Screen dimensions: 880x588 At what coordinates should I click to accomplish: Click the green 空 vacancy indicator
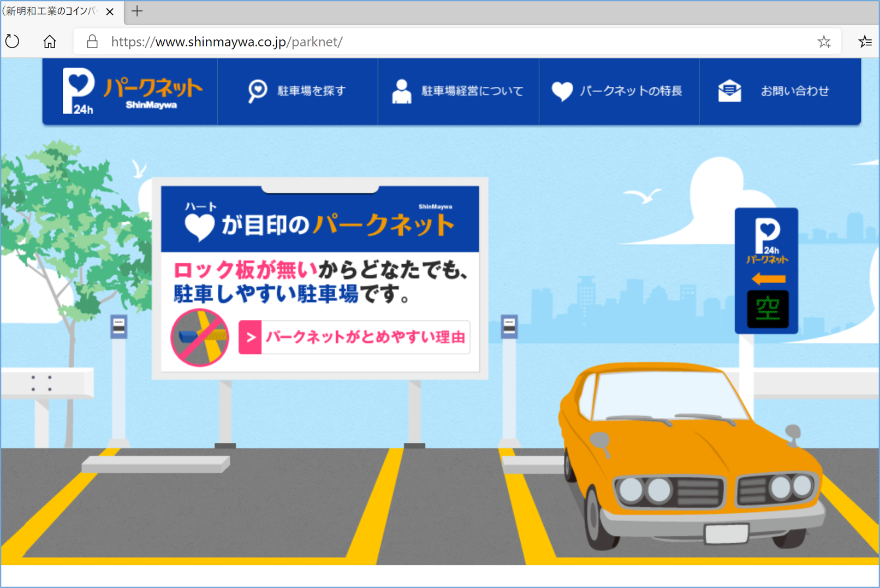pos(768,309)
